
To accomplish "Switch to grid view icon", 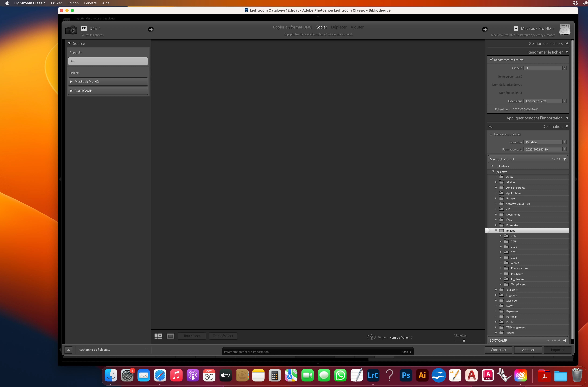I will point(158,336).
